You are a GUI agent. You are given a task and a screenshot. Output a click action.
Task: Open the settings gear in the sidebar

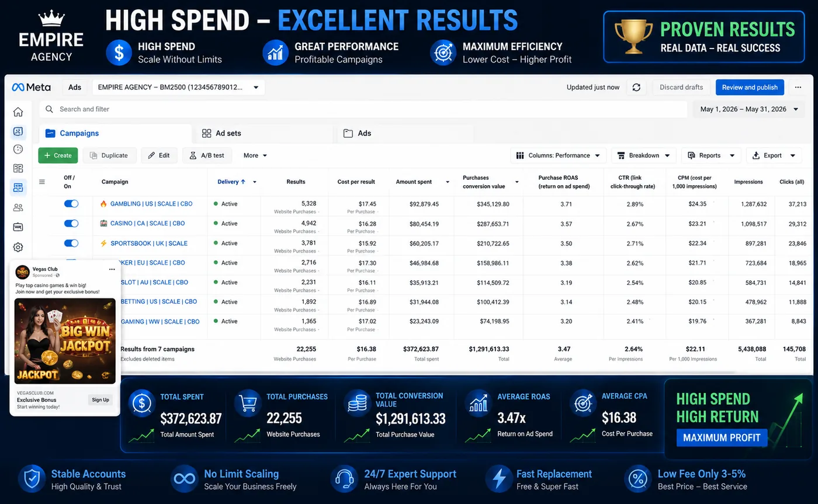tap(18, 247)
